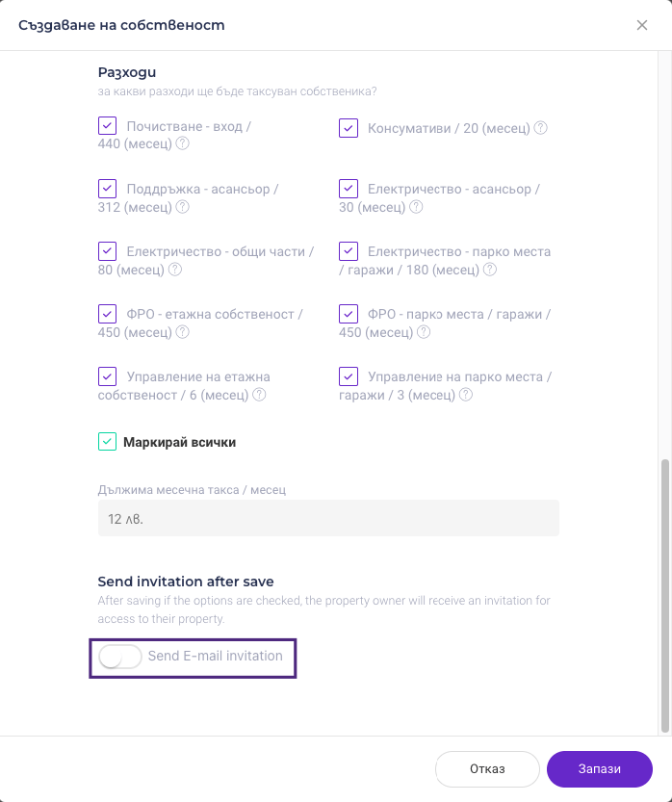Toggle the Маркирай всички checkbox
Screen dimensions: 672x802
click(x=107, y=442)
